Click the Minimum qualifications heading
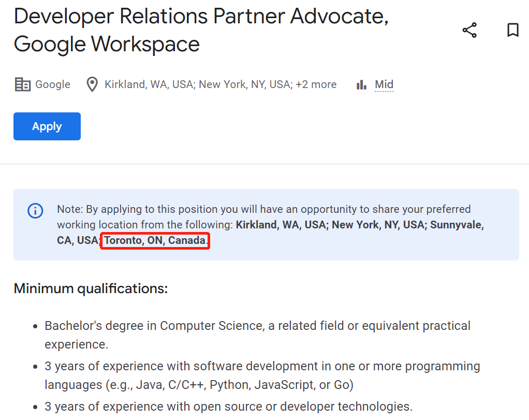Viewport: 529px width, 420px height. (91, 288)
